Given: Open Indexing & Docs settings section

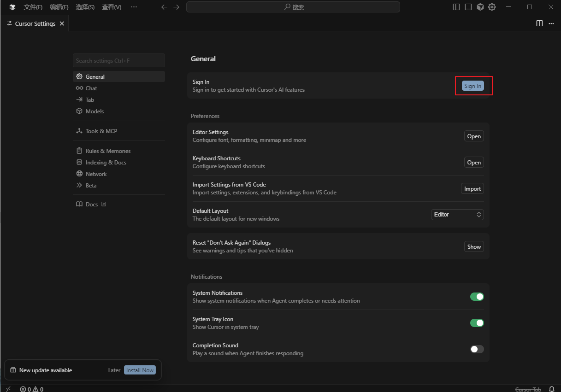Looking at the screenshot, I should 119,162.
